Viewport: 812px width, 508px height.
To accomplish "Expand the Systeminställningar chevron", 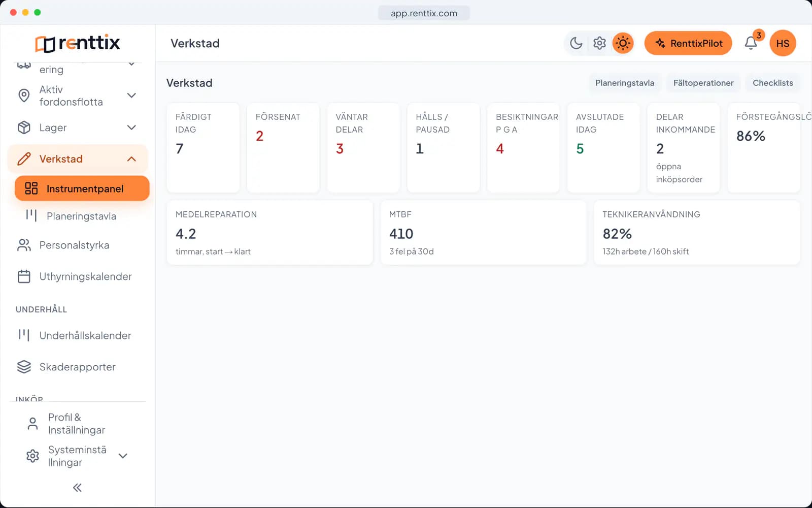I will point(123,456).
